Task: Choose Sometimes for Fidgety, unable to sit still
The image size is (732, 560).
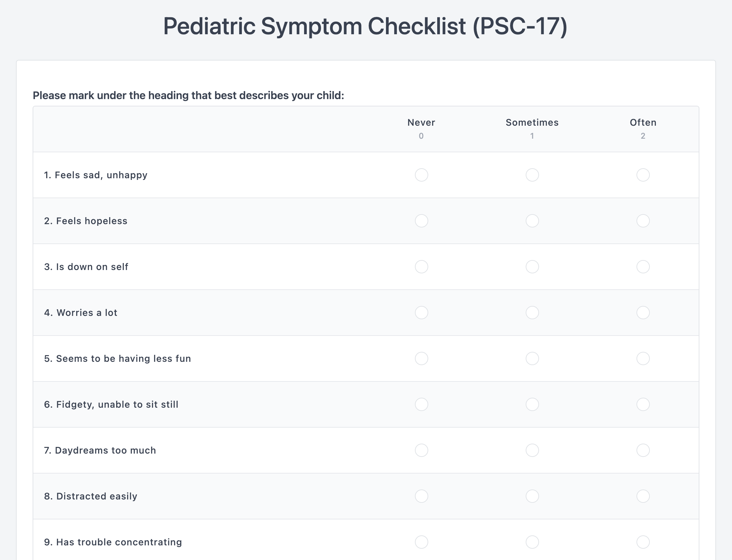Action: [x=532, y=404]
